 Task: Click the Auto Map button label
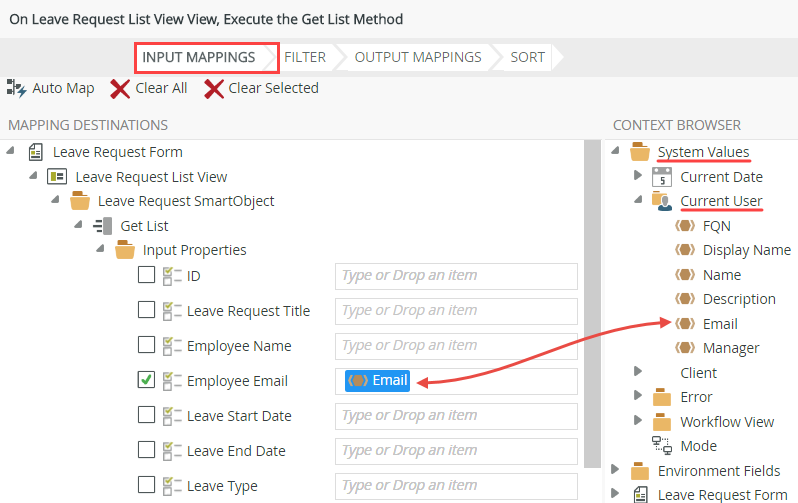click(x=63, y=89)
